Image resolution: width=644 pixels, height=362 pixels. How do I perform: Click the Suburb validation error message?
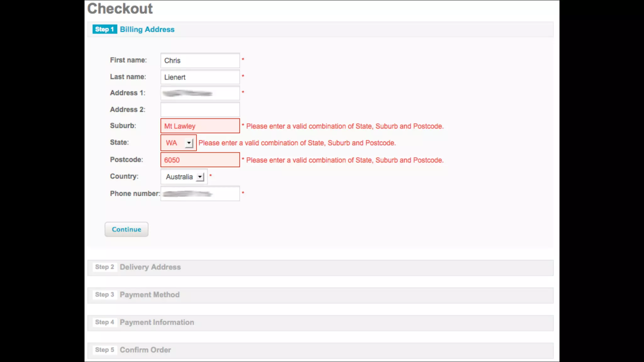tap(345, 126)
